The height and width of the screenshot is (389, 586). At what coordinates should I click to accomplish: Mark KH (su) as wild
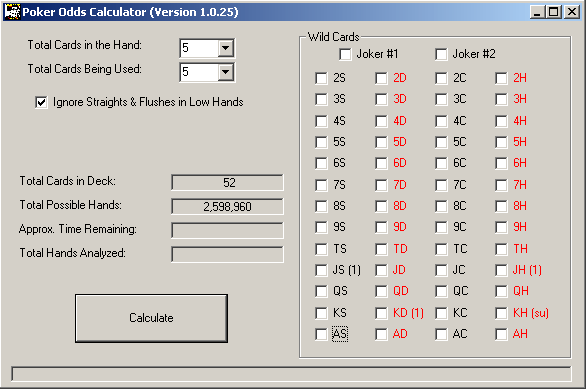(x=501, y=313)
